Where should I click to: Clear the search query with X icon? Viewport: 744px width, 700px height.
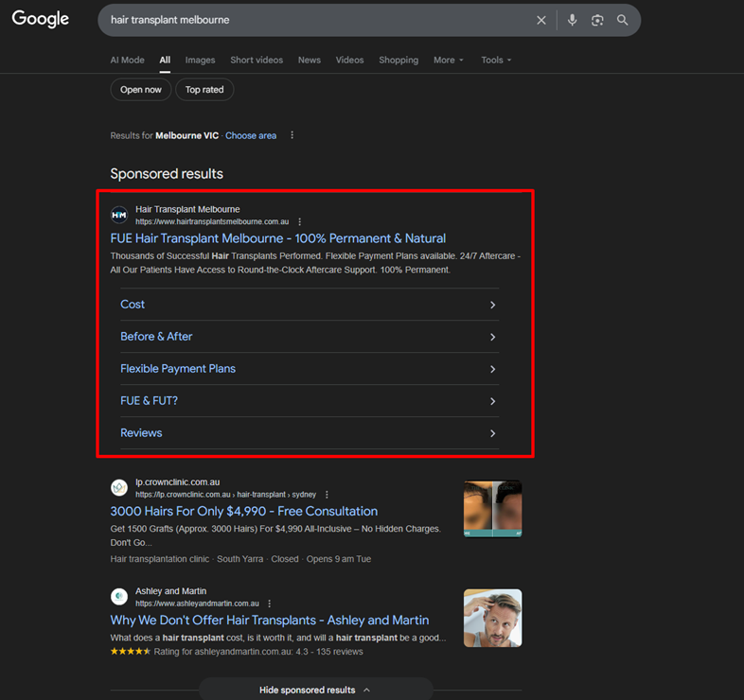tap(541, 20)
